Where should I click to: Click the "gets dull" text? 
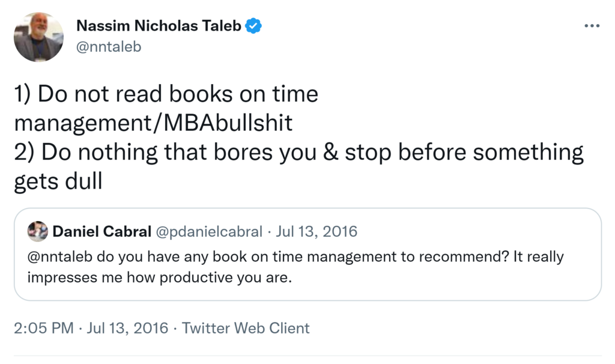[x=58, y=181]
